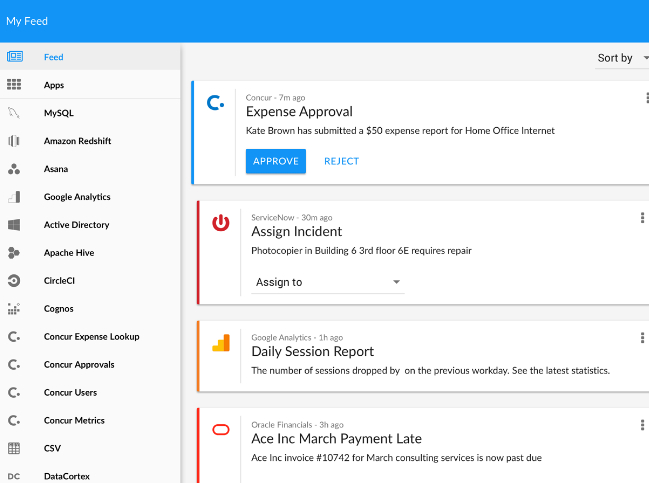Click the Concur Users icon
Image resolution: width=649 pixels, height=483 pixels.
pos(14,392)
